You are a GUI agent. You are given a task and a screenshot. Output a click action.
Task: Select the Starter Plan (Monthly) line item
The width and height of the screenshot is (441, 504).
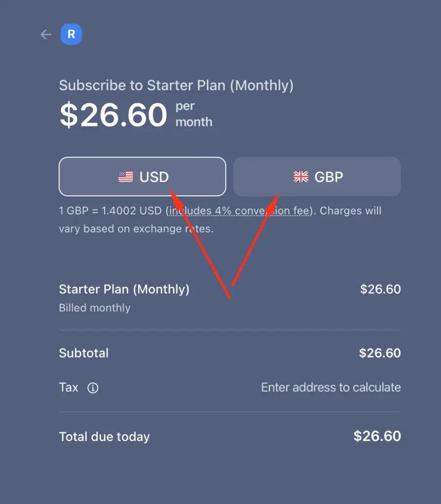point(124,289)
